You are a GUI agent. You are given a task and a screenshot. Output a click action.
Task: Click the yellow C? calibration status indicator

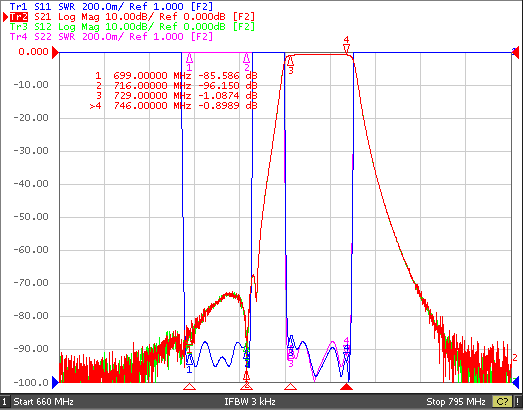[x=502, y=401]
